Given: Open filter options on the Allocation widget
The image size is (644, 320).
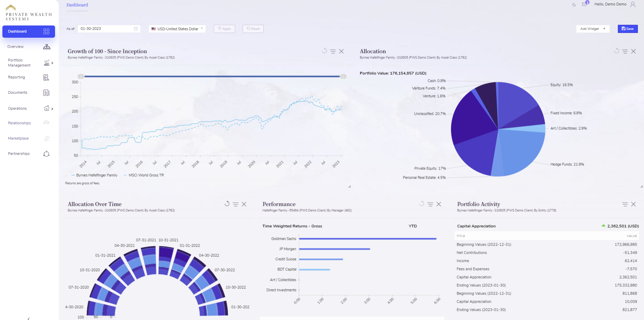Looking at the screenshot, I should click(625, 51).
